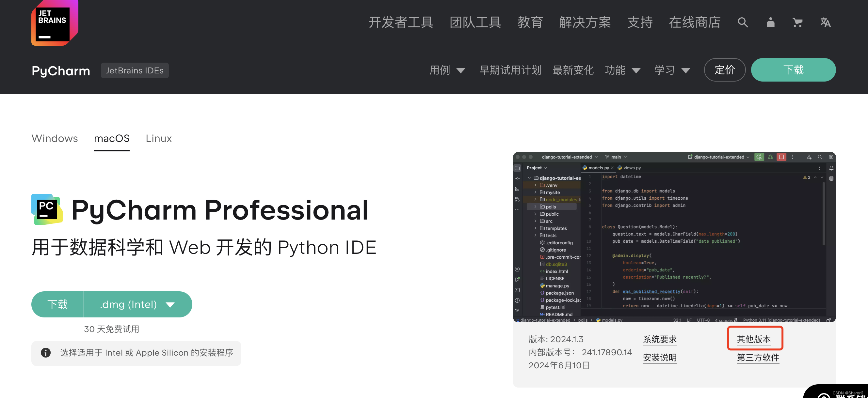Click the 其他版本 link
This screenshot has width=868, height=398.
click(x=754, y=339)
